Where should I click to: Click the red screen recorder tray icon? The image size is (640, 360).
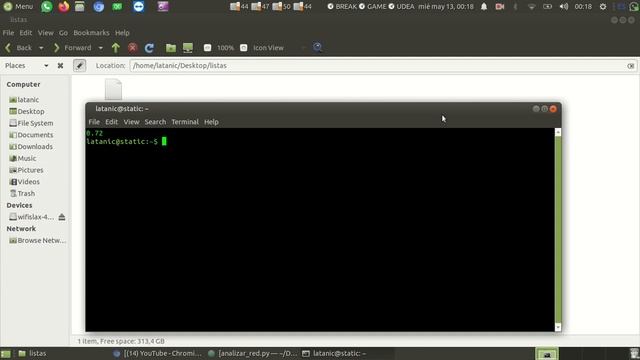point(500,7)
